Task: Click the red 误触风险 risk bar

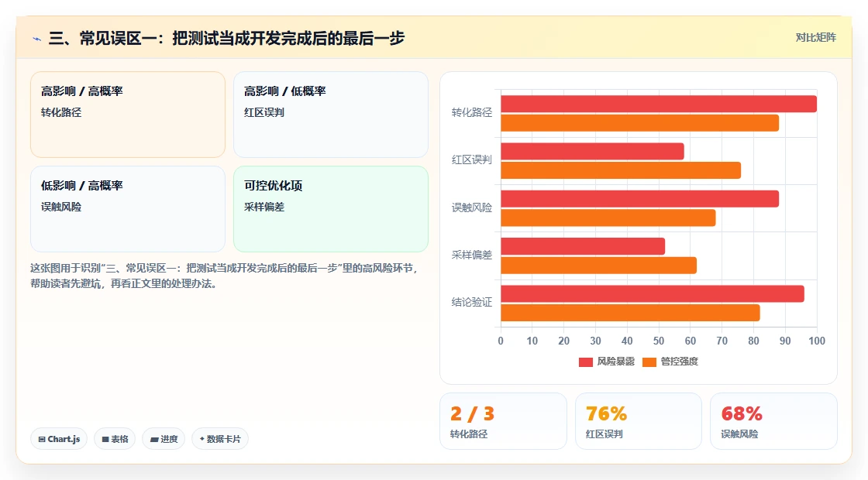Action: click(640, 199)
